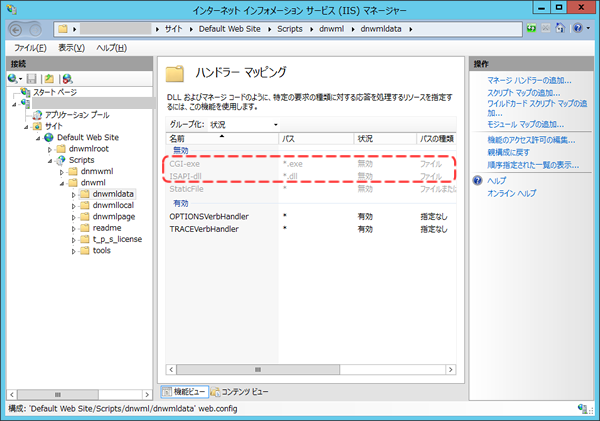Viewport: 600px width, 421px height.
Task: Click スクリプト マップの追加... link
Action: click(523, 93)
